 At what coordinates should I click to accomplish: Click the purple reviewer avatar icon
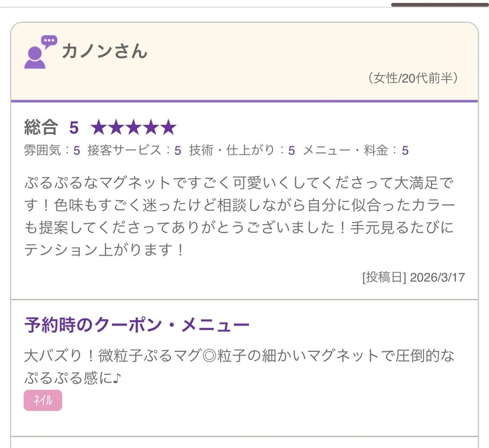(35, 58)
